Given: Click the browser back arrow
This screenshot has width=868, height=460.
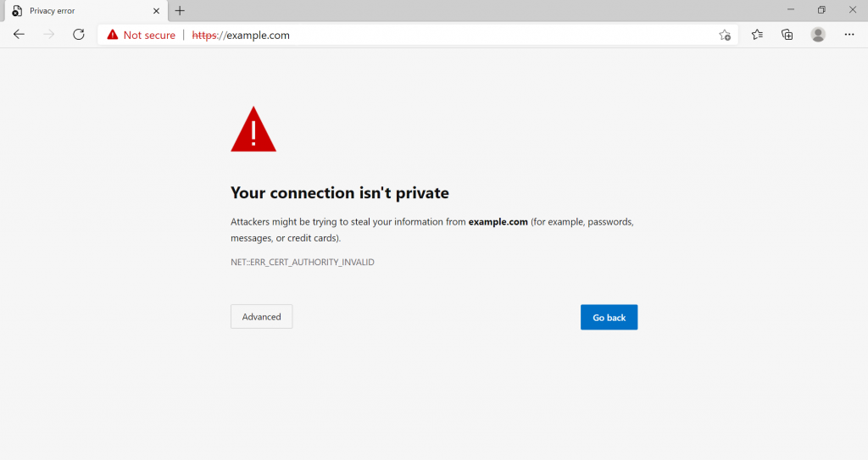Looking at the screenshot, I should pyautogui.click(x=19, y=35).
